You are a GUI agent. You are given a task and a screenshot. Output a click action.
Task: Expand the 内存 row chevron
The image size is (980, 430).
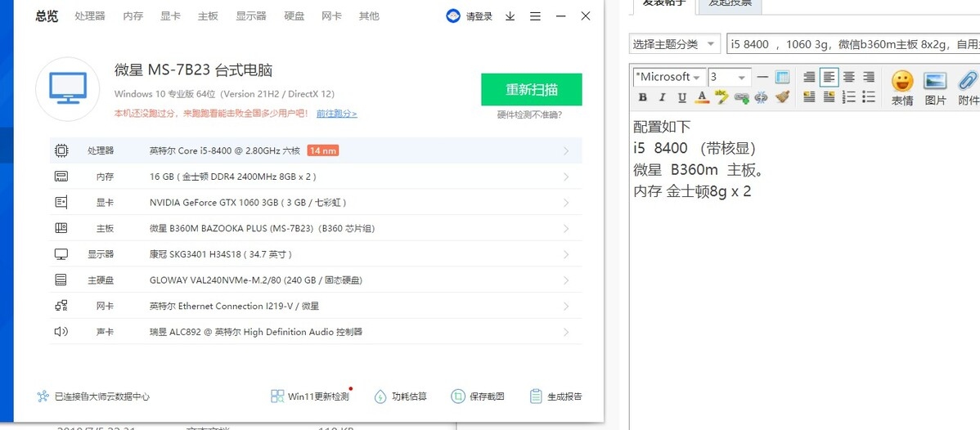click(565, 177)
